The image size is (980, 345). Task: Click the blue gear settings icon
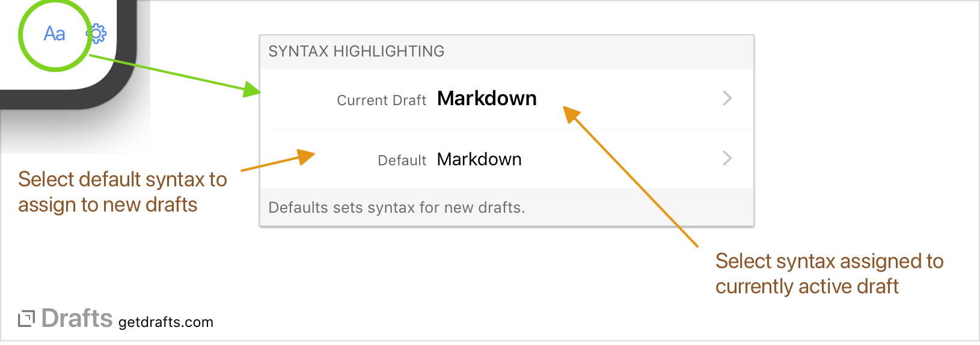[97, 34]
